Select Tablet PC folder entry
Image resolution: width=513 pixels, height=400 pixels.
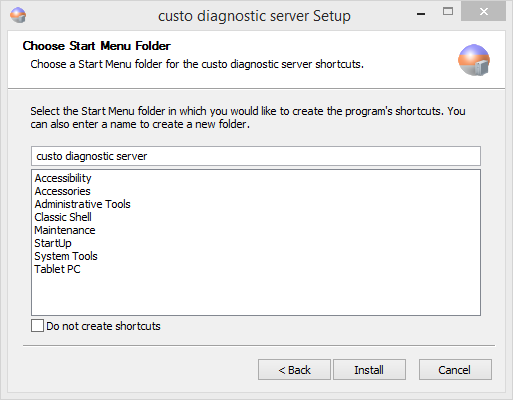(x=57, y=269)
